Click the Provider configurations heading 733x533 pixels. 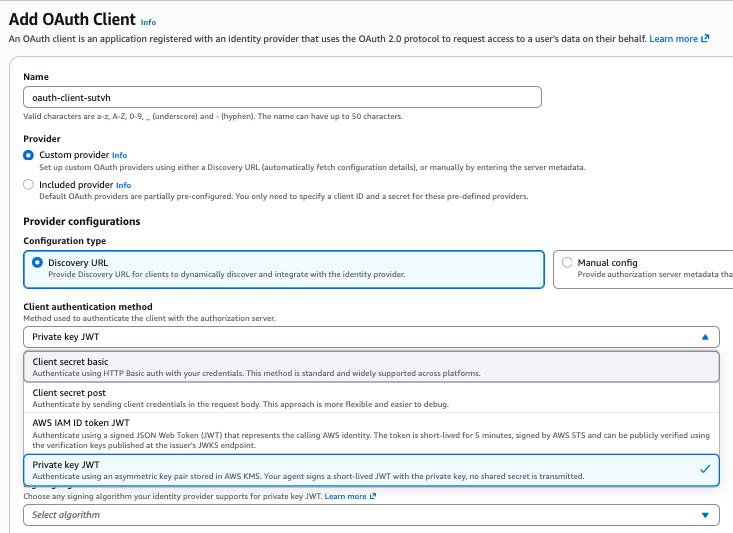(x=82, y=221)
